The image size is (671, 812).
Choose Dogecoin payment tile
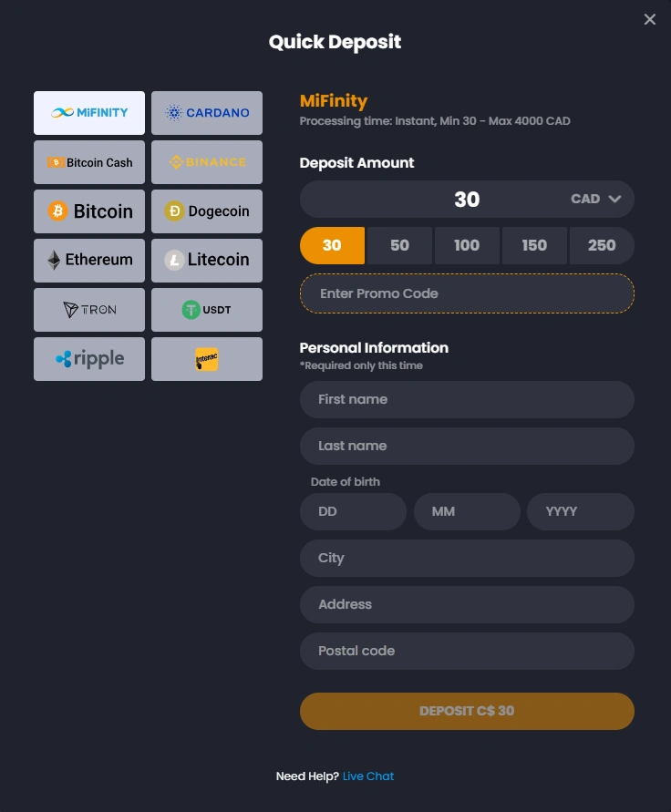point(207,211)
